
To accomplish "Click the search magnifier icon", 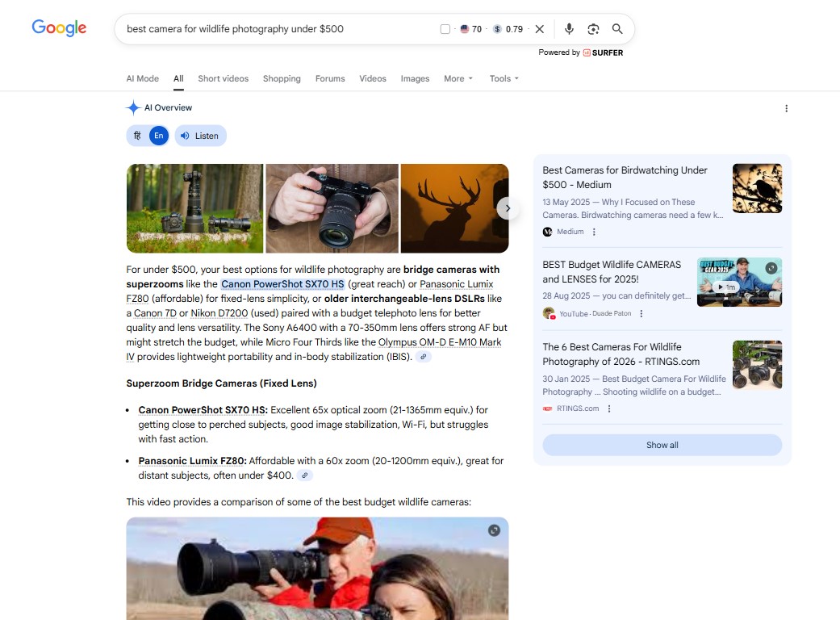I will click(616, 28).
